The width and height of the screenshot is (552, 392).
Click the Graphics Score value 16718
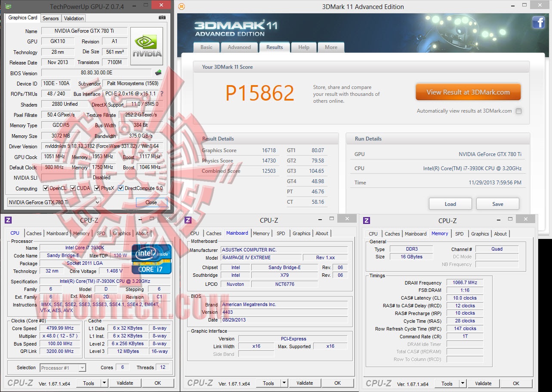tap(269, 150)
